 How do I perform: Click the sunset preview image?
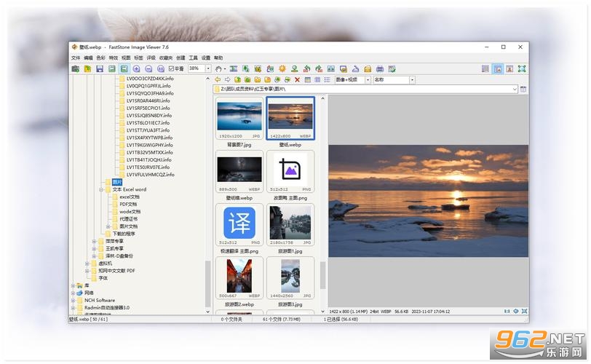tap(428, 201)
